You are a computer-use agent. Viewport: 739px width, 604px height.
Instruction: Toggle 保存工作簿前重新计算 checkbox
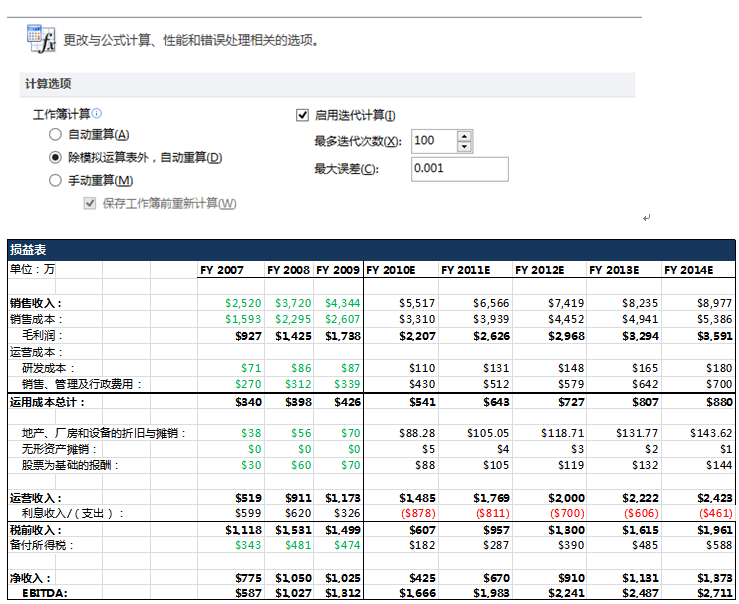[x=91, y=204]
